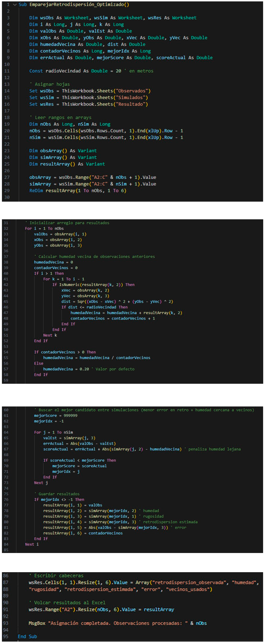Viewport: 265px width, 644px height.
Task: Click the 'dist = Sqr(...)' distance formula line
Action: point(117,301)
